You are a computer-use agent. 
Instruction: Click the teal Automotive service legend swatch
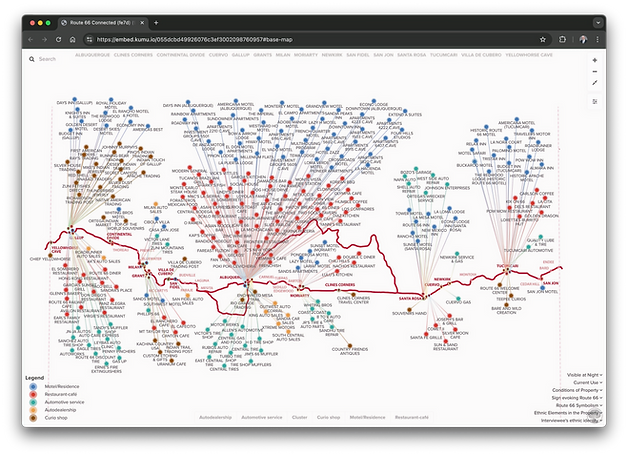pos(33,402)
